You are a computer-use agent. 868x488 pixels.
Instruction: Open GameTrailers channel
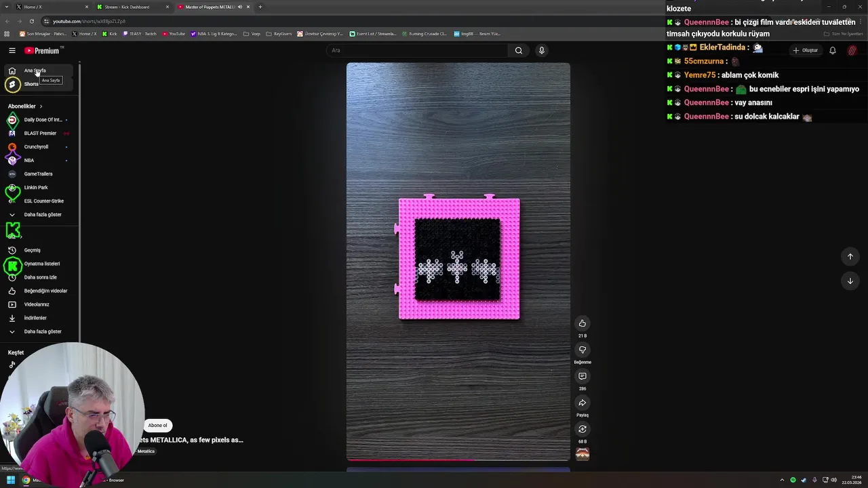[x=39, y=174]
